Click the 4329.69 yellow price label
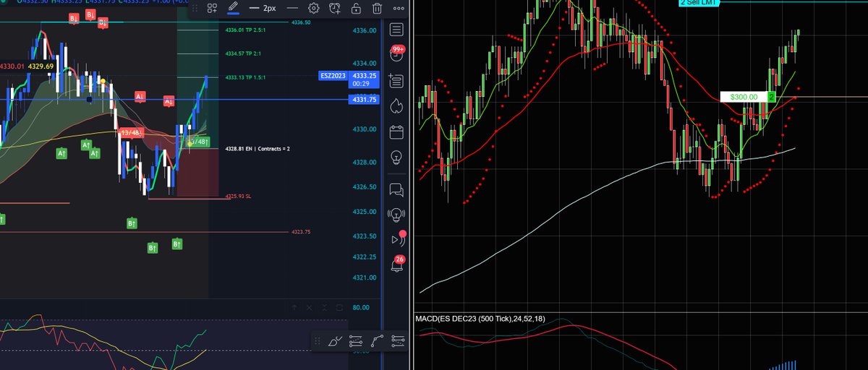Image resolution: width=868 pixels, height=370 pixels. click(40, 66)
